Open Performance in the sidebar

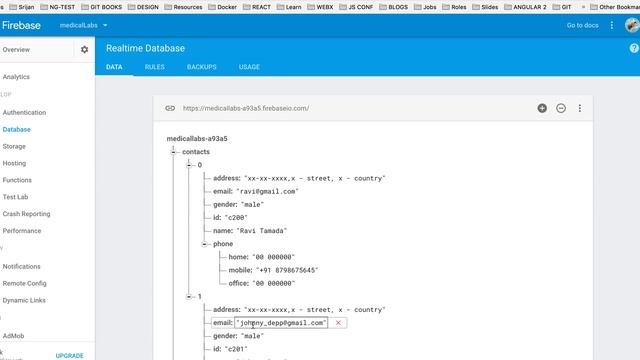(22, 231)
